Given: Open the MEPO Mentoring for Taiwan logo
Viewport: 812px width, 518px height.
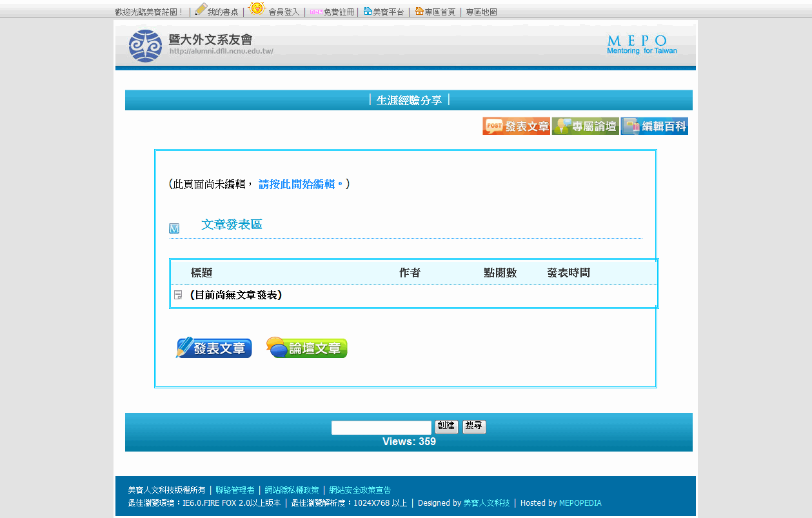Looking at the screenshot, I should point(642,45).
